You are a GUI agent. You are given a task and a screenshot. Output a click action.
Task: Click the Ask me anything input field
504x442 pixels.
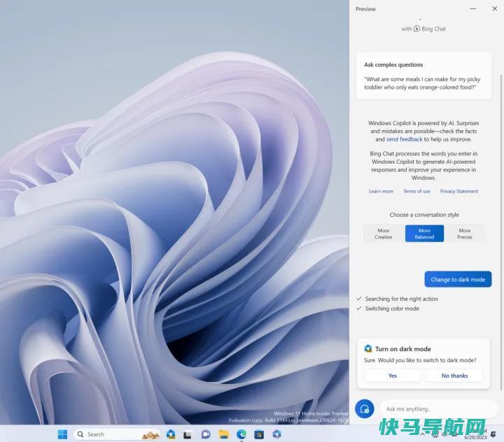(x=438, y=409)
